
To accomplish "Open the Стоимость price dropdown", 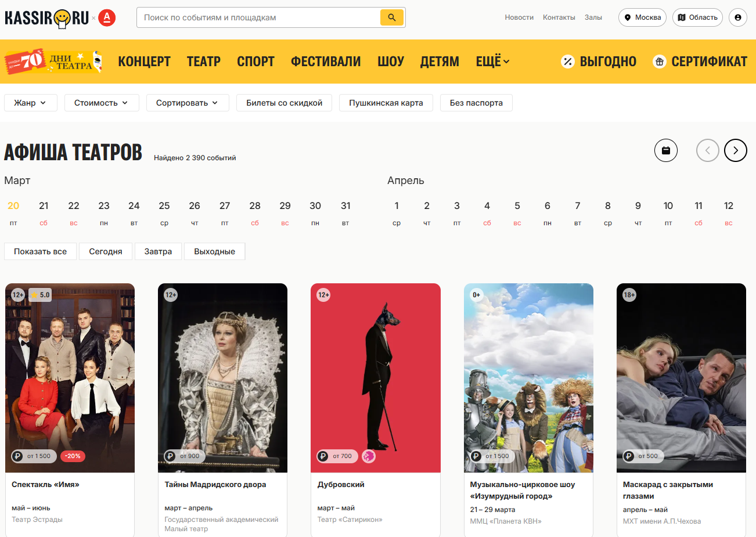I will pyautogui.click(x=101, y=103).
